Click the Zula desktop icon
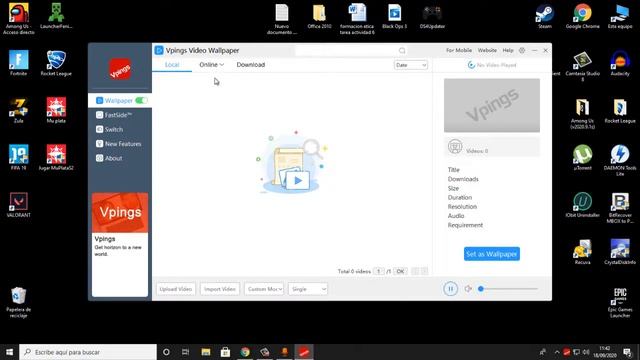640x360 pixels. click(x=19, y=110)
